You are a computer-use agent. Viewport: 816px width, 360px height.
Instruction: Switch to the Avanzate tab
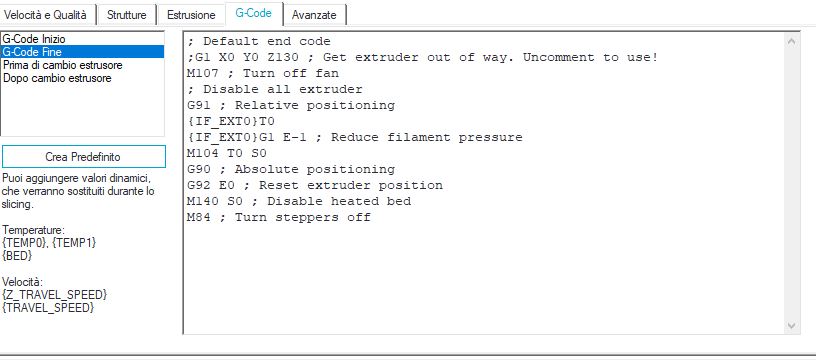click(314, 15)
